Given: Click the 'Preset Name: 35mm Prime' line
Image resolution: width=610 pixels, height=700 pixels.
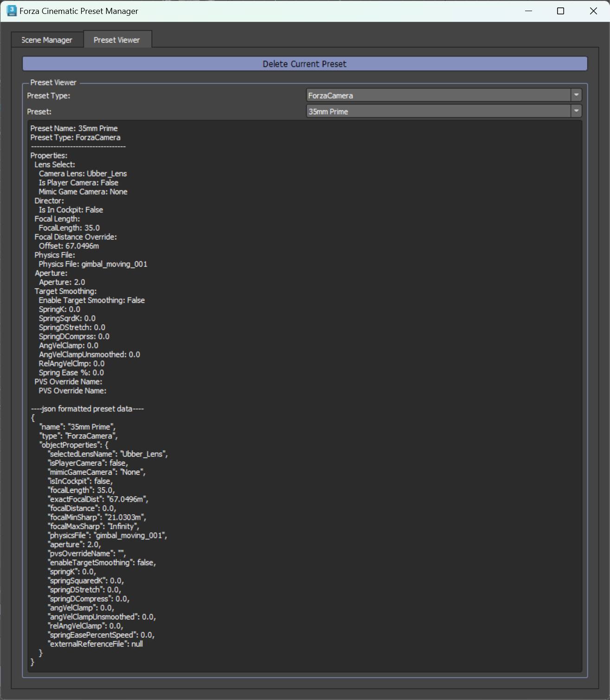Looking at the screenshot, I should point(74,128).
